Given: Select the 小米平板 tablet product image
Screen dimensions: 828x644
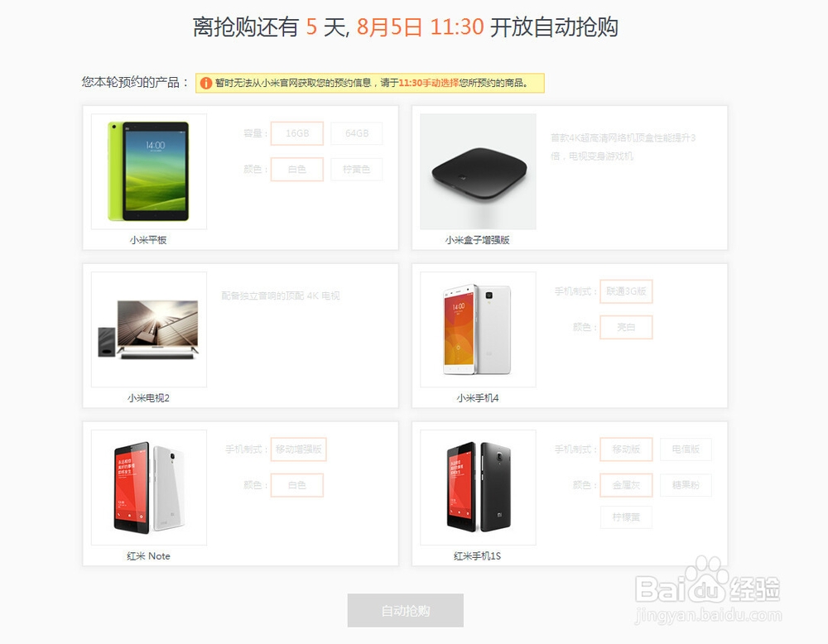Looking at the screenshot, I should [x=149, y=171].
